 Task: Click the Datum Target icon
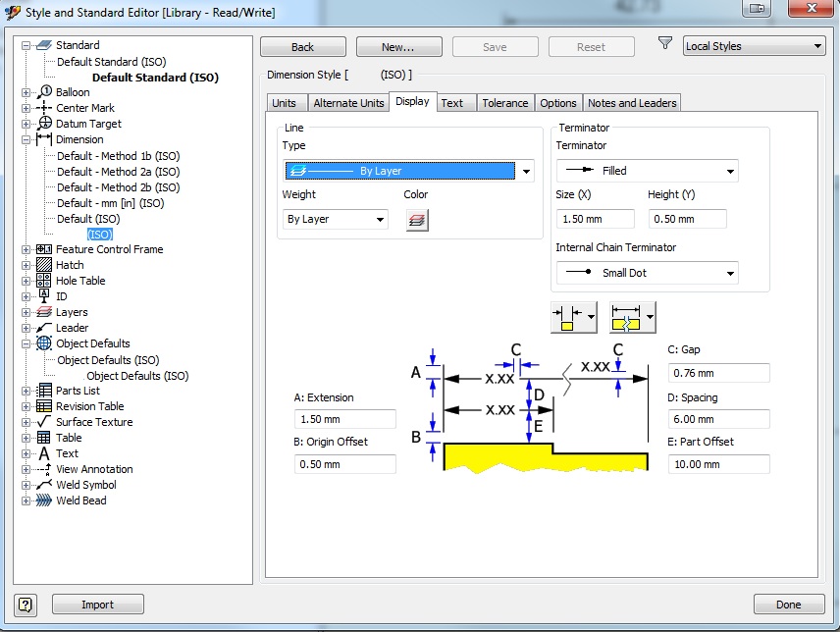coord(44,124)
